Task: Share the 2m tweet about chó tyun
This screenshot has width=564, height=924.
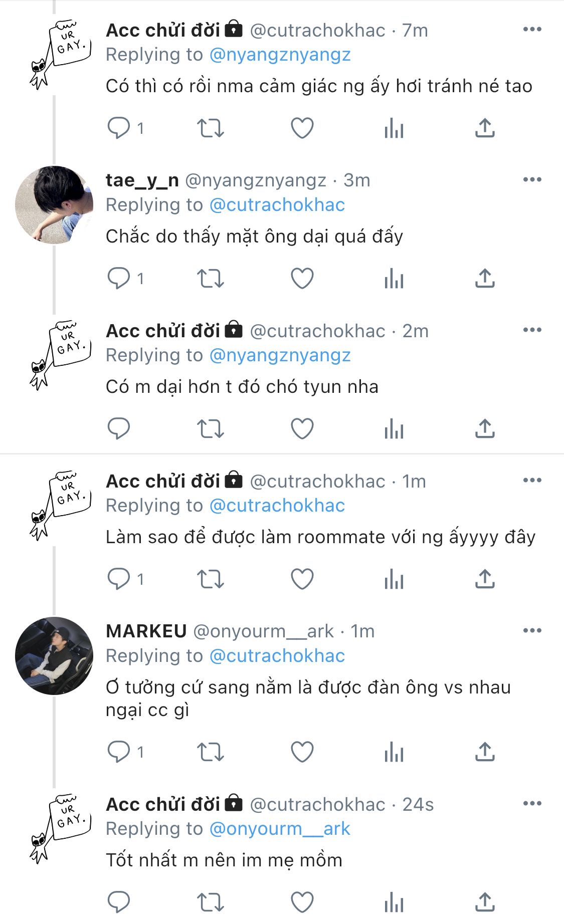Action: pos(485,428)
